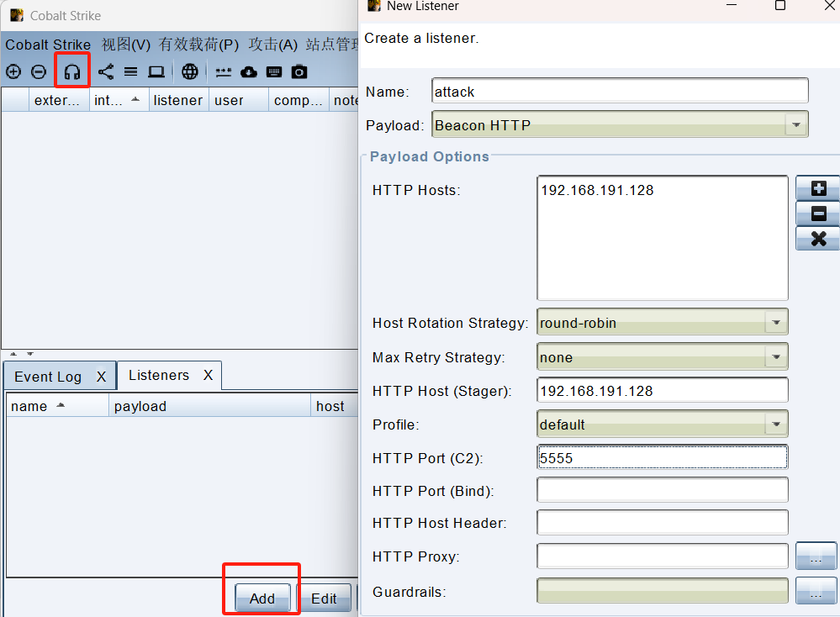Show sessions in table view icon
The image size is (840, 617).
[x=130, y=71]
